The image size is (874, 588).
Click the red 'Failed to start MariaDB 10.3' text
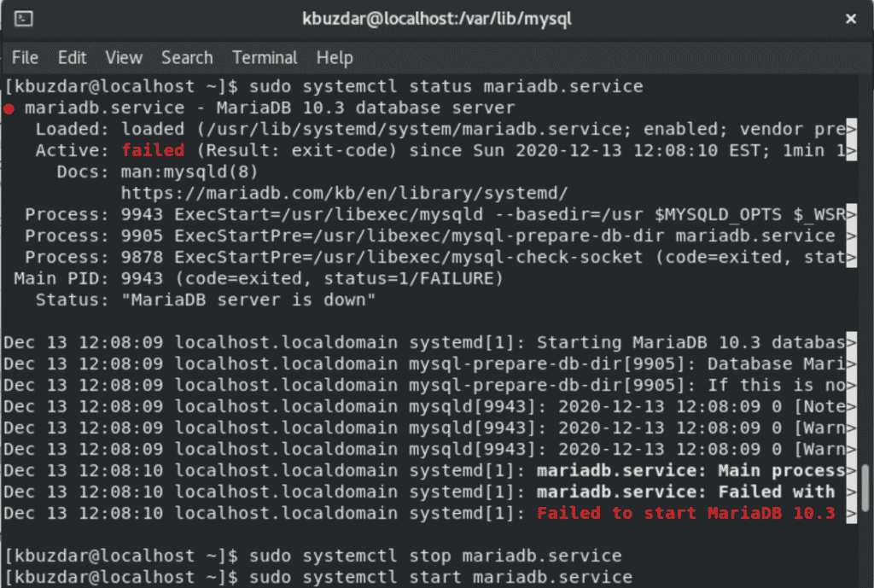click(686, 513)
